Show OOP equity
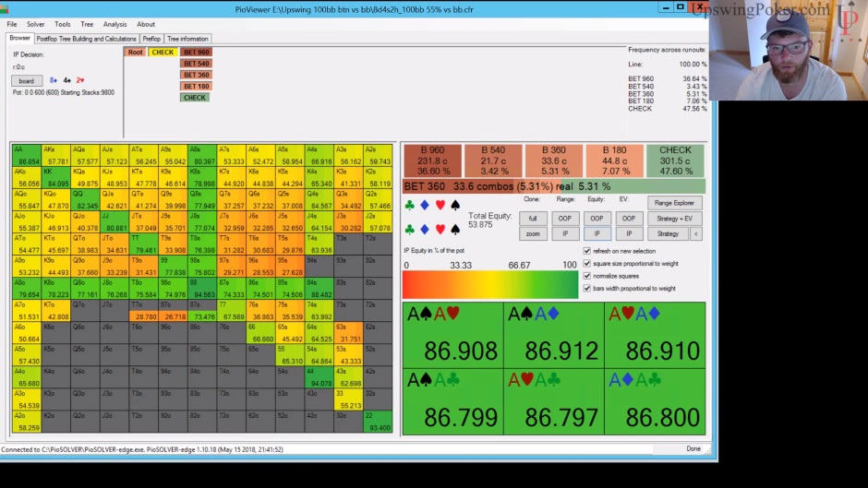868x488 pixels. point(597,219)
